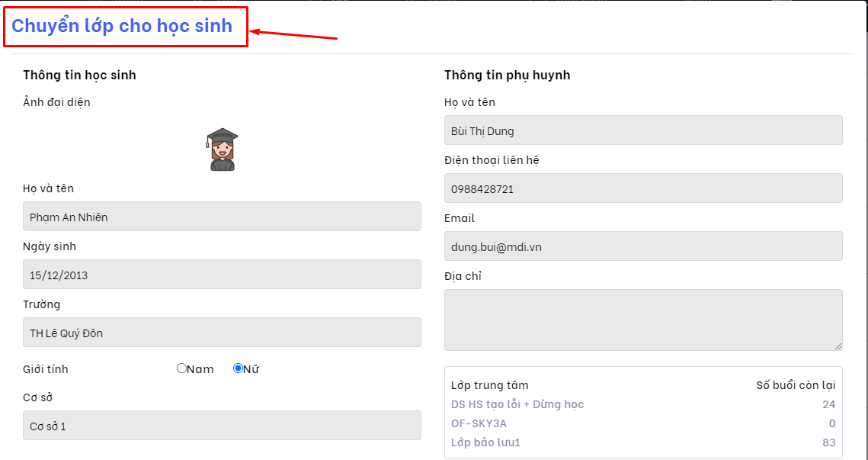Viewport: 868px width, 460px height.
Task: Select the Nữ gender radio button
Action: 238,368
